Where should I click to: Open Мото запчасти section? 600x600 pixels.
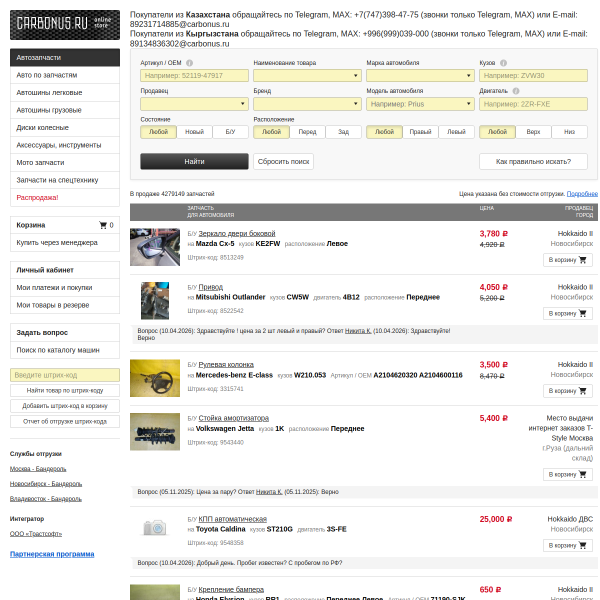pos(65,163)
